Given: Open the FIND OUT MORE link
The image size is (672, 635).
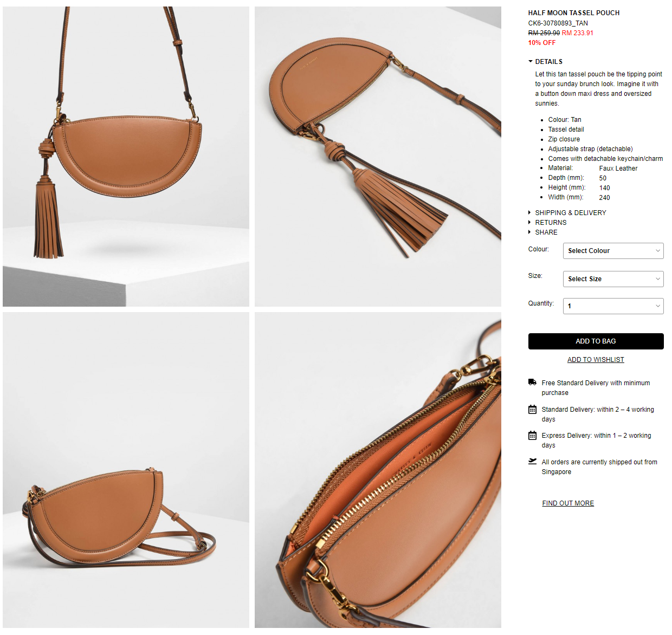Looking at the screenshot, I should point(568,503).
